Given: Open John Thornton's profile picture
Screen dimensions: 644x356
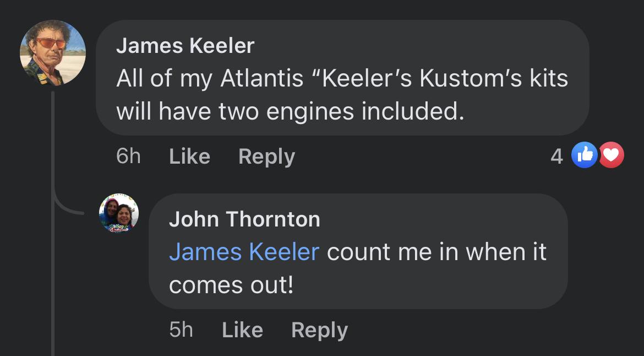Looking at the screenshot, I should click(x=119, y=213).
